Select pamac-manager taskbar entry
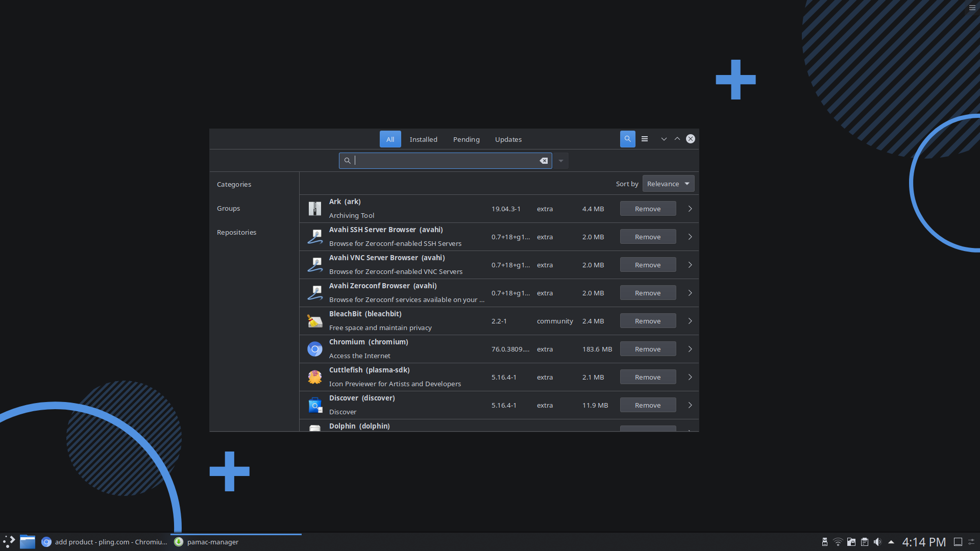 tap(236, 542)
